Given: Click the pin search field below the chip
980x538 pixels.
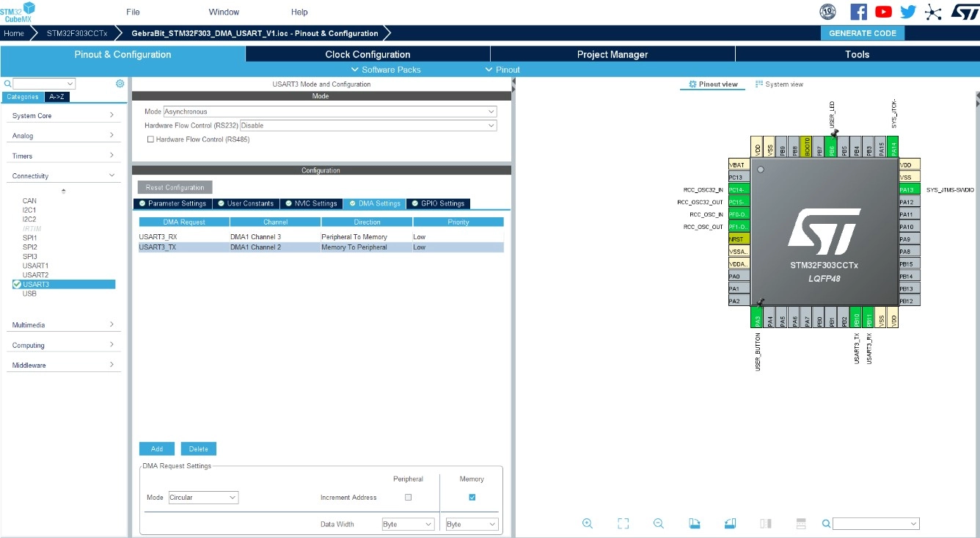Looking at the screenshot, I should [x=876, y=523].
